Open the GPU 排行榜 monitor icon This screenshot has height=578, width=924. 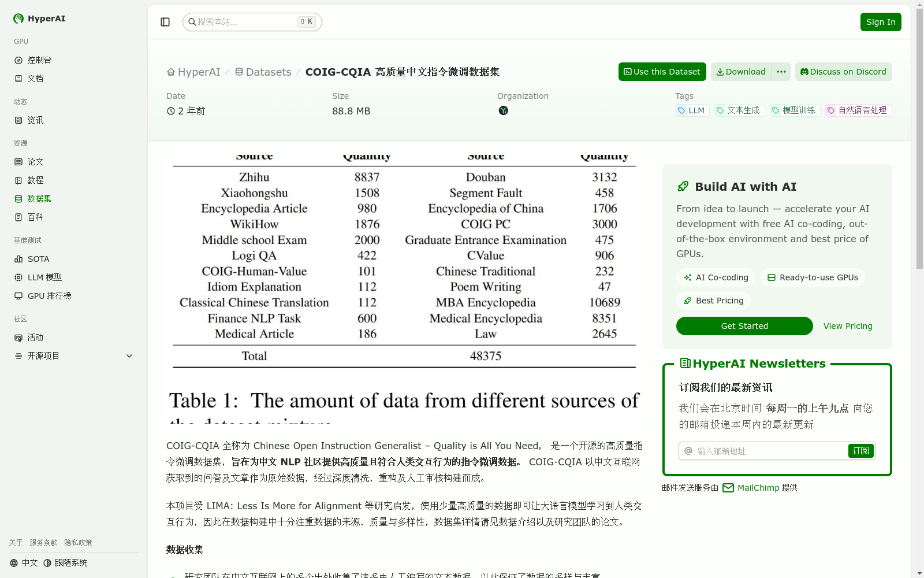coord(18,296)
